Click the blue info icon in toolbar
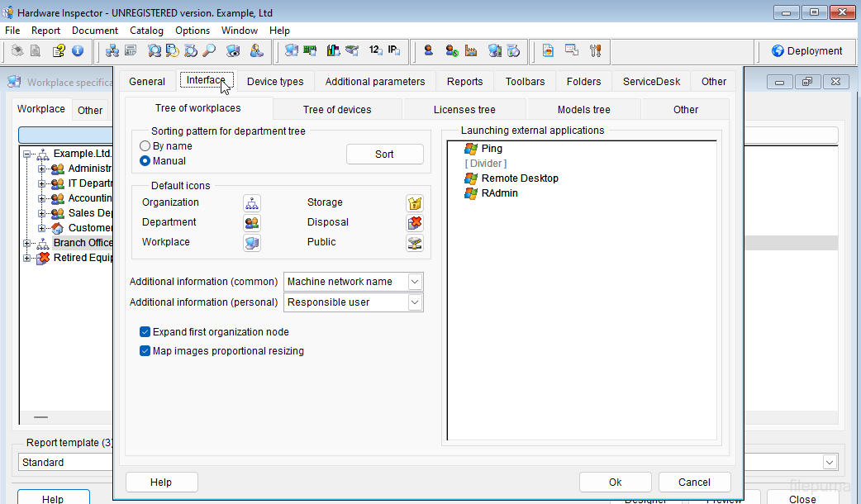Screen dimensions: 861x504 (x=78, y=50)
